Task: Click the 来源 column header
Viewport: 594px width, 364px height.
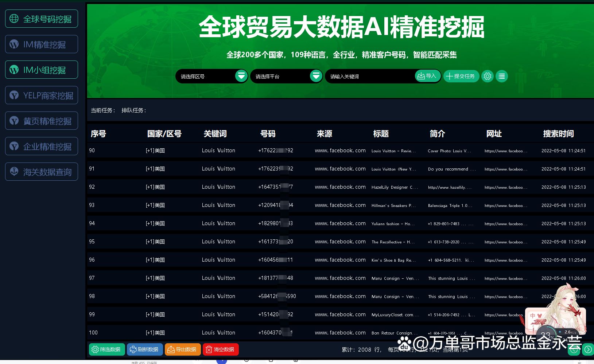Action: tap(325, 134)
